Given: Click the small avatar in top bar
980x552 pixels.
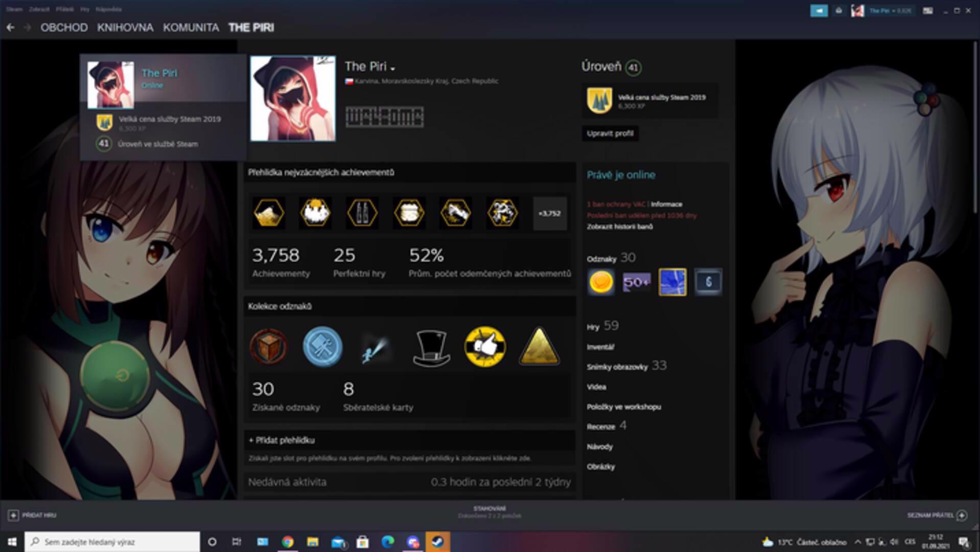Looking at the screenshot, I should click(x=857, y=10).
